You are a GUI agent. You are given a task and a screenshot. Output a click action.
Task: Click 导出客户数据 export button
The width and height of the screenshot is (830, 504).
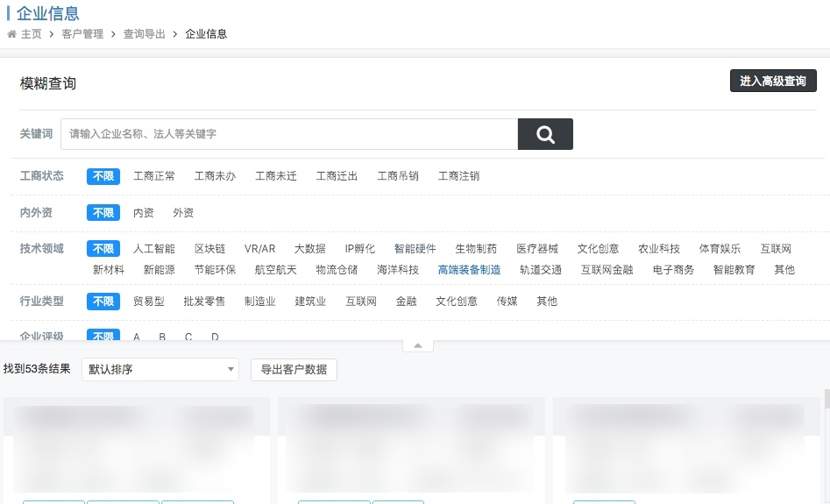[294, 370]
